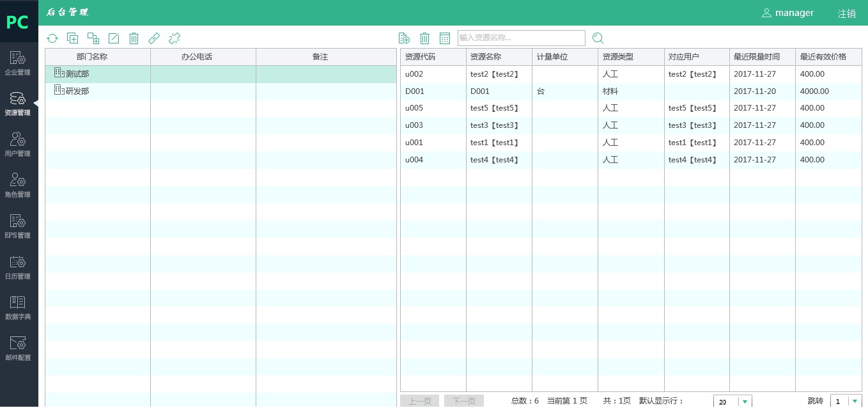868x408 pixels.
Task: Click the broken-link unlink icon
Action: coord(174,38)
